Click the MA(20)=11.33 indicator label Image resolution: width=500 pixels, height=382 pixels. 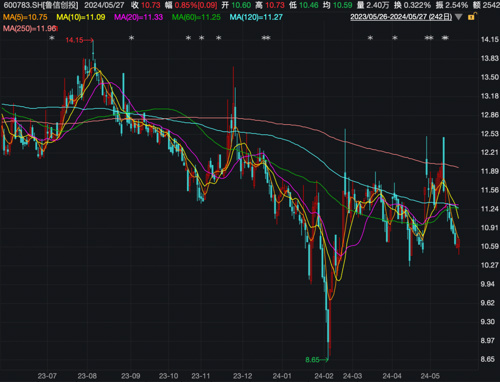(x=138, y=17)
